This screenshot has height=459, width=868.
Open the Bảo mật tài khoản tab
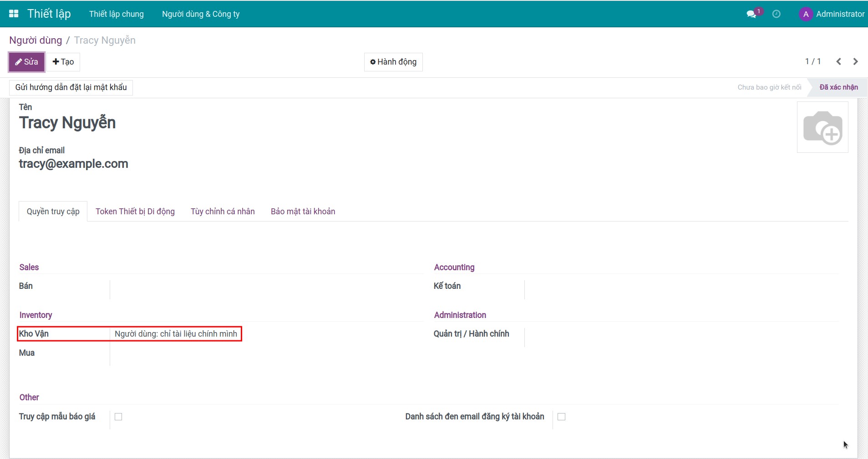tap(303, 212)
